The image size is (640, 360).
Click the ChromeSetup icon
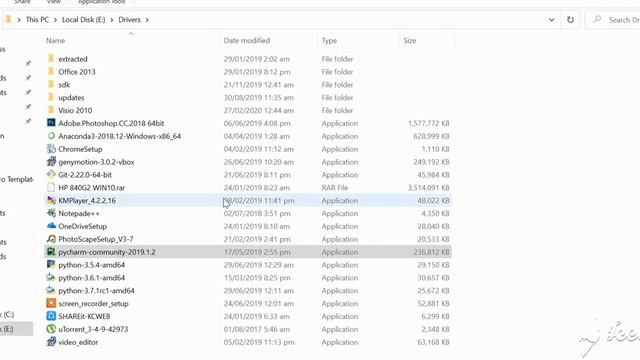tap(51, 149)
